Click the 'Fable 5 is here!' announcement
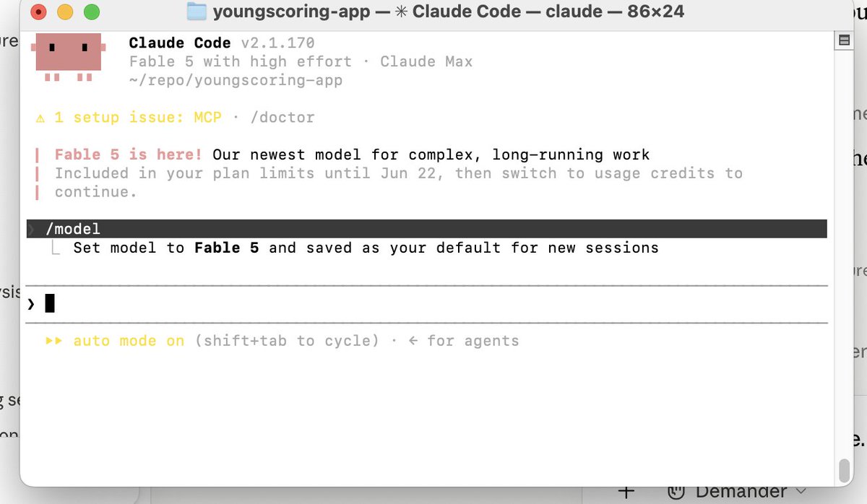 tap(129, 155)
